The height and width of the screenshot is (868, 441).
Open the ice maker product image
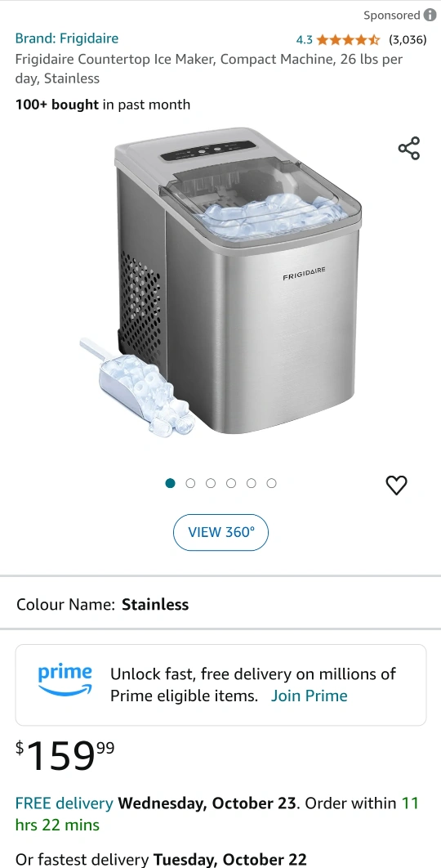220,282
